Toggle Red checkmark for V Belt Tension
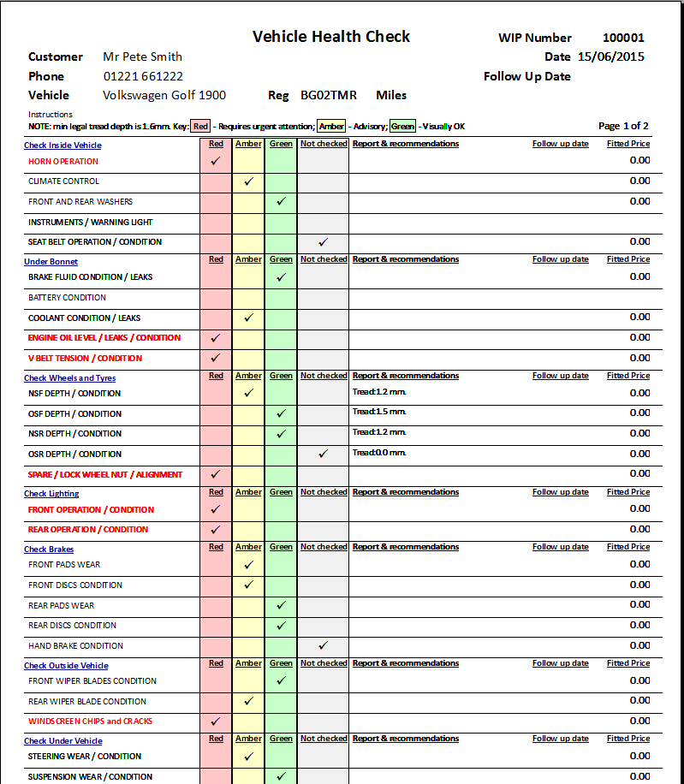684x784 pixels. (x=216, y=358)
